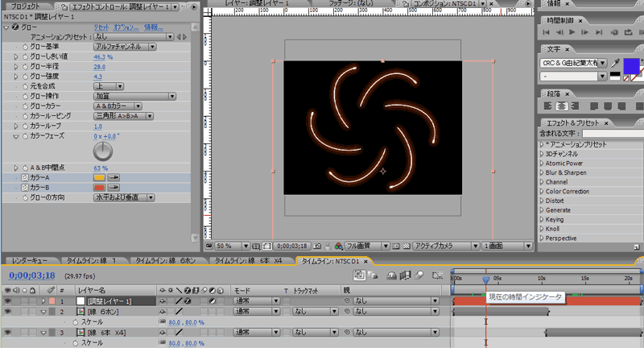644x348 pixels.
Task: Click the viewer current time 0;00;03;18 button
Action: coord(291,246)
